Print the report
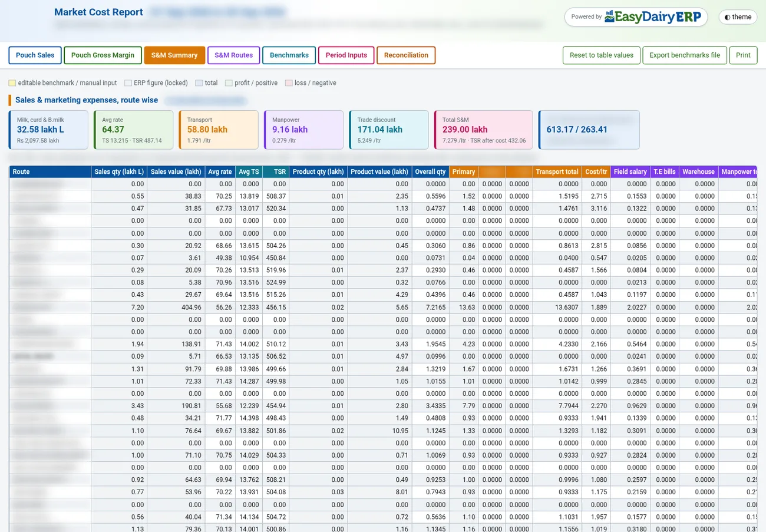Viewport: 766px width, 532px height. click(743, 55)
